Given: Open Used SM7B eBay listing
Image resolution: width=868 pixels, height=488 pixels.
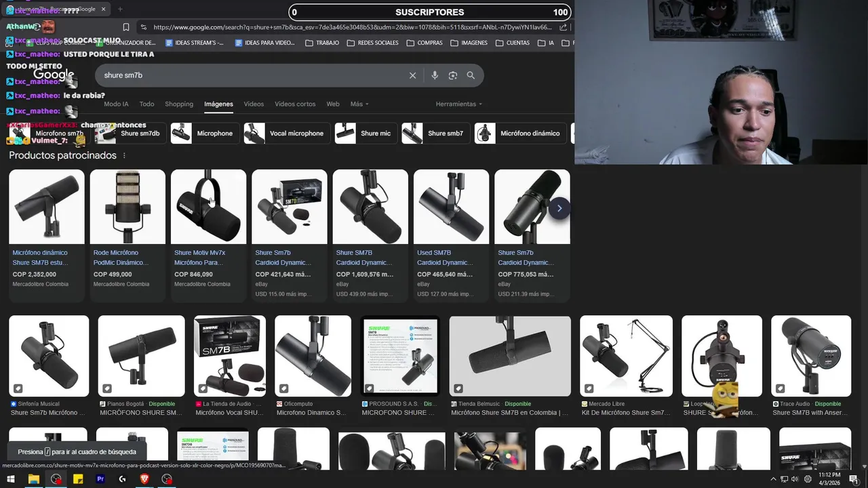Looking at the screenshot, I should 451,235.
